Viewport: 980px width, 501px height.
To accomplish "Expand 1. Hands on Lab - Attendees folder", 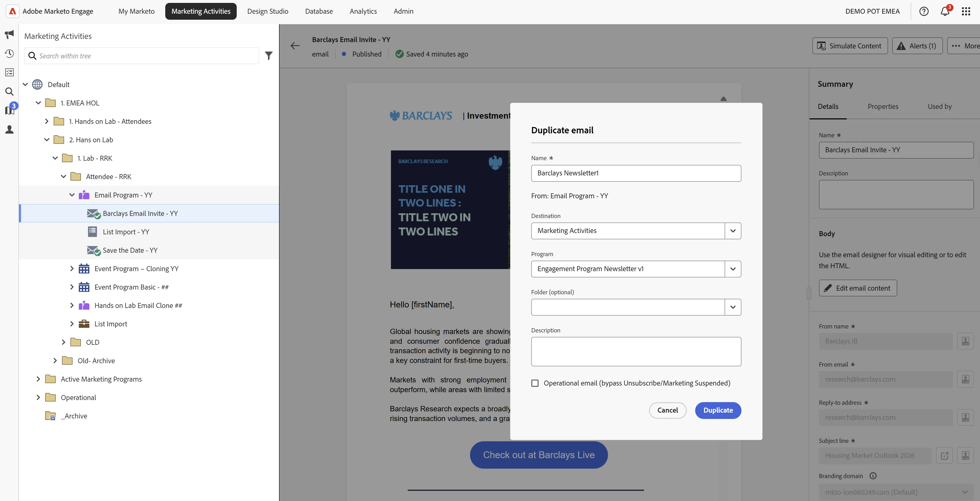I will 47,122.
